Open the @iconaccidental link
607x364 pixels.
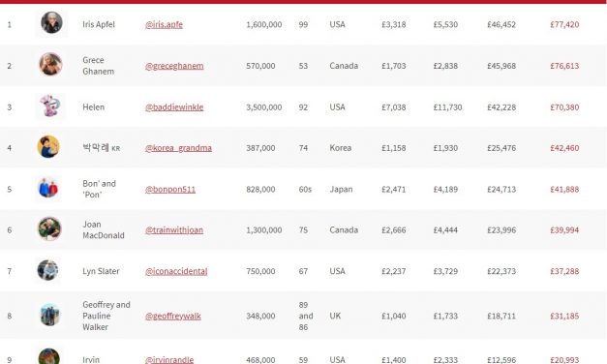(176, 271)
